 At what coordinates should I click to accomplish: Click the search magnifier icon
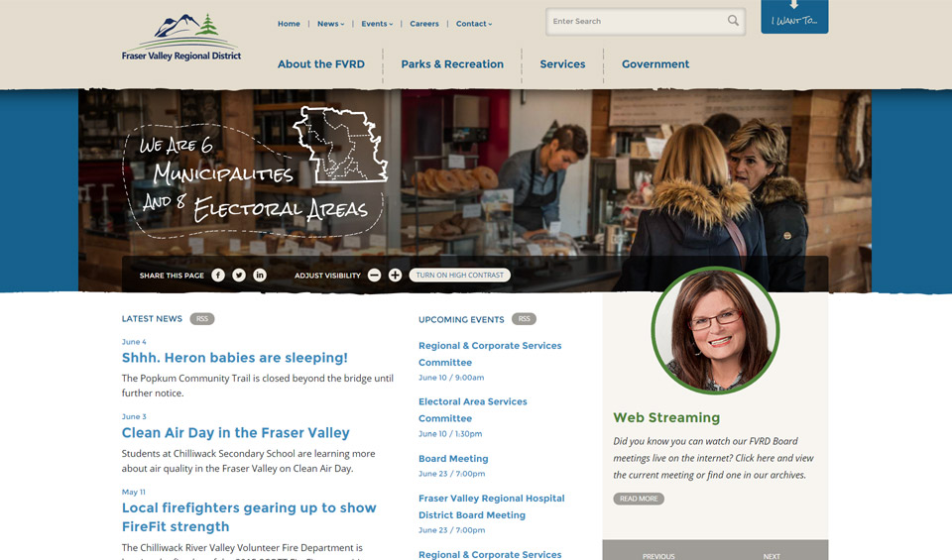(734, 21)
